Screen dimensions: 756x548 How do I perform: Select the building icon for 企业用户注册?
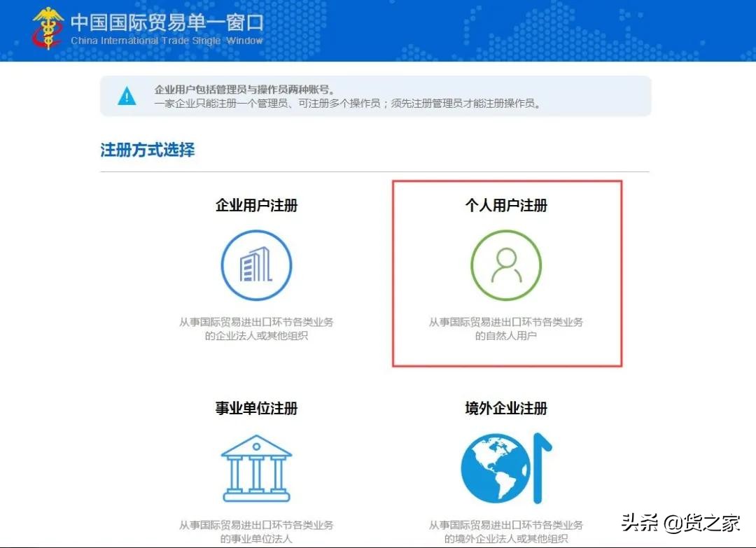256,266
